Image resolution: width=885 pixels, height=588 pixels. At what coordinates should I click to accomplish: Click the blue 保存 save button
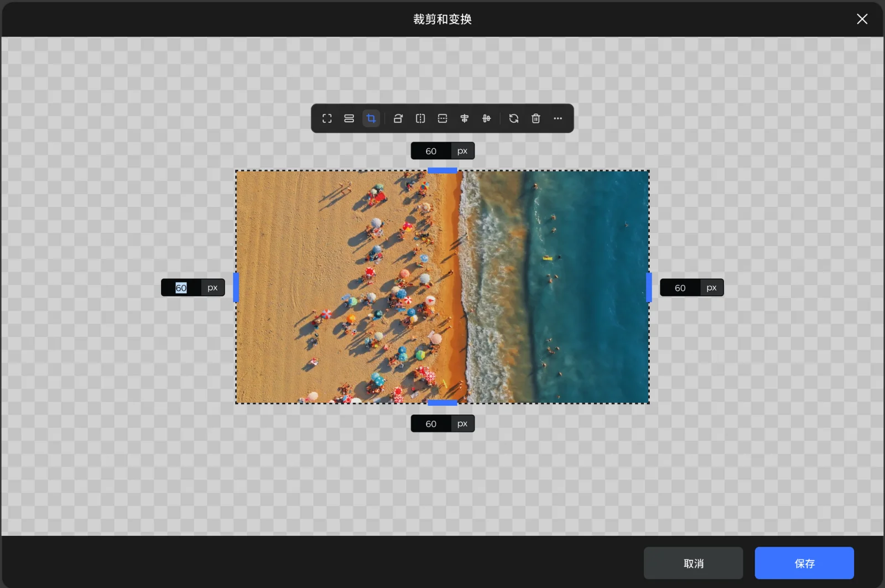pyautogui.click(x=804, y=563)
